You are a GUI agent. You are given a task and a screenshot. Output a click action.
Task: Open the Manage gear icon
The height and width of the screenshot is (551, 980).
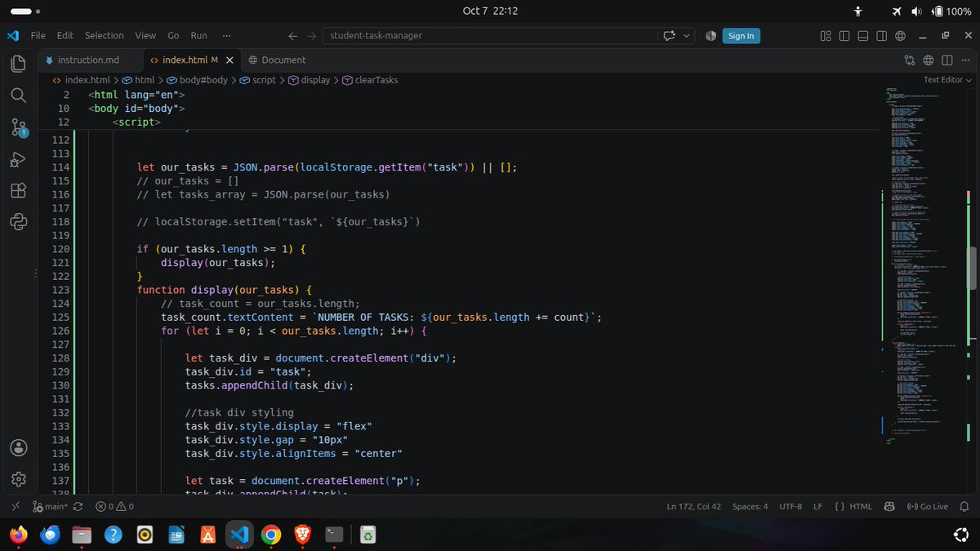point(19,479)
